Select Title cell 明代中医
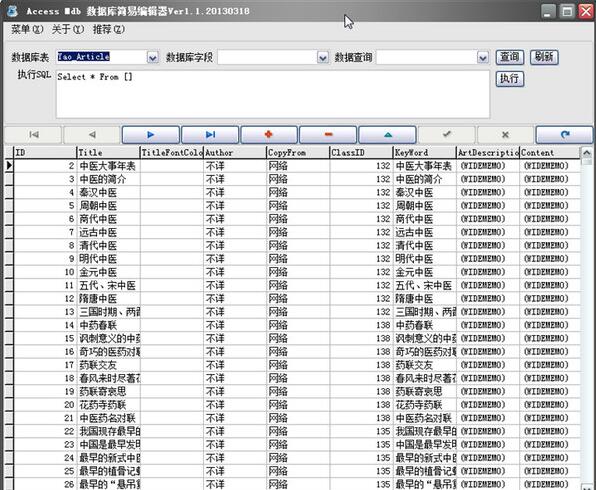Screen dimensions: 596x490 tap(108, 259)
